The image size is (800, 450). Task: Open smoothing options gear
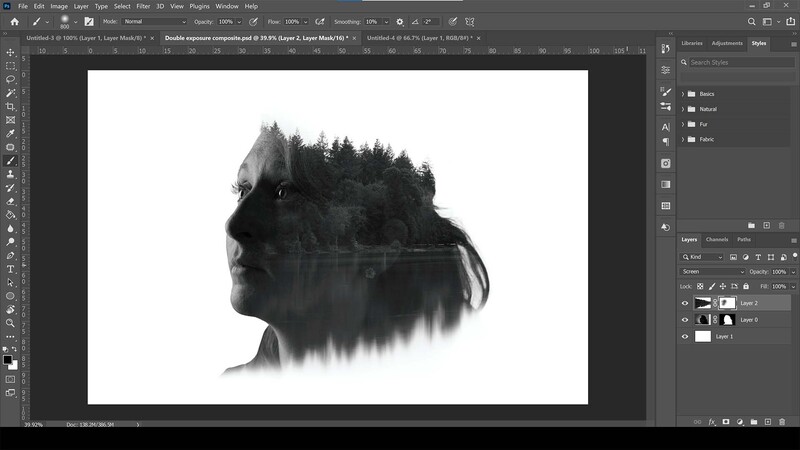click(x=399, y=22)
